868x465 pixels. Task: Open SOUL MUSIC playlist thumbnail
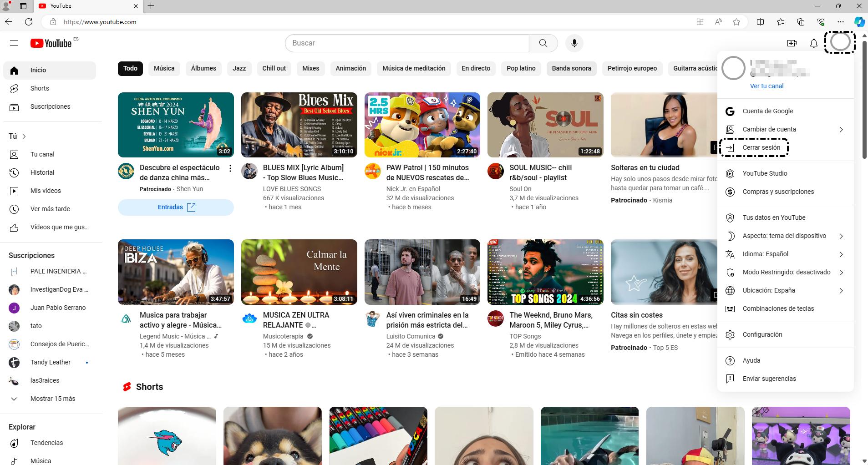tap(545, 125)
